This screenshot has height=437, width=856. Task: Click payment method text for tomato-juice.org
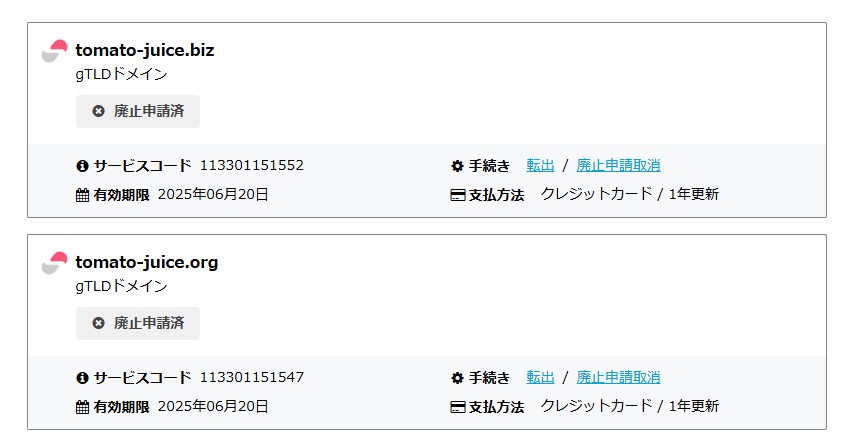[629, 406]
